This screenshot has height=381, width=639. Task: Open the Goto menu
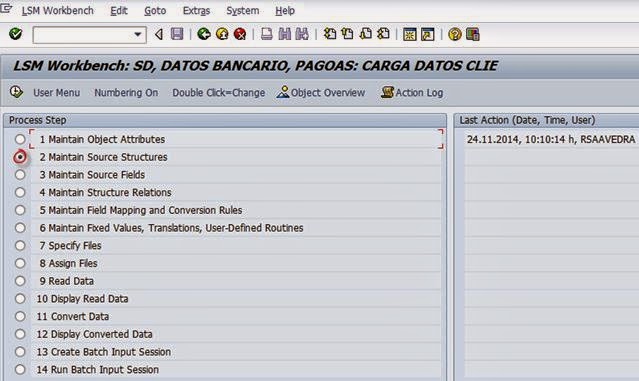(x=155, y=11)
